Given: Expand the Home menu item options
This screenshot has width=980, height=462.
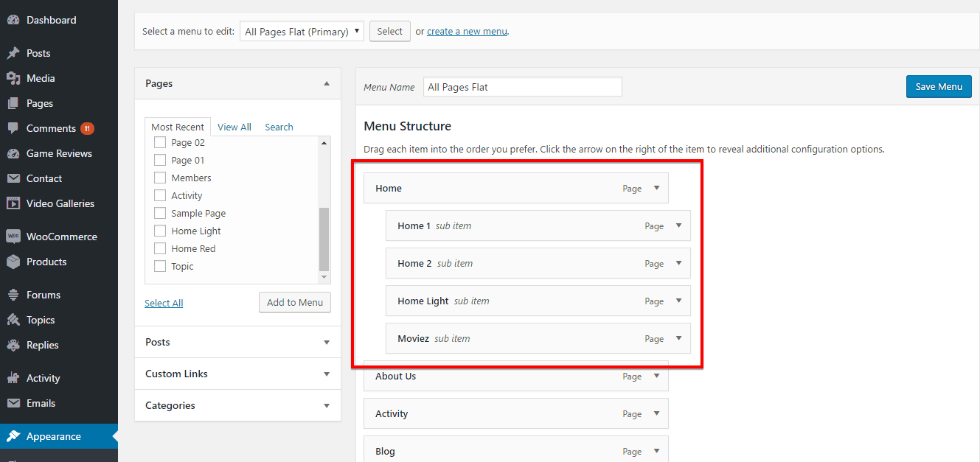Looking at the screenshot, I should (x=656, y=188).
